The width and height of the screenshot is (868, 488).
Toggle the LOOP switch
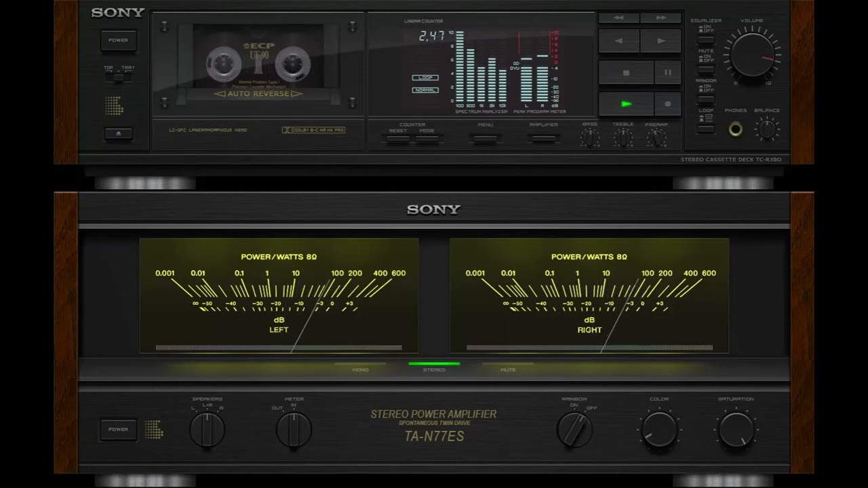706,129
